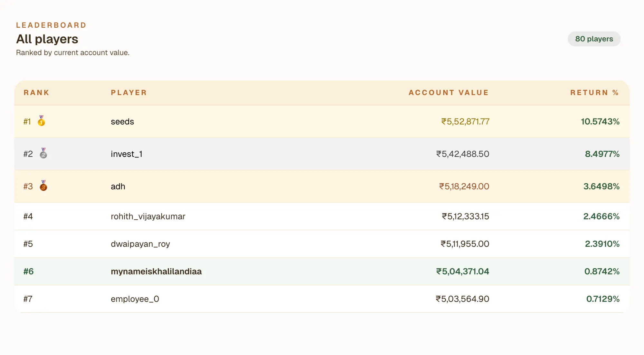Click the RANK column header
644x355 pixels.
(36, 93)
